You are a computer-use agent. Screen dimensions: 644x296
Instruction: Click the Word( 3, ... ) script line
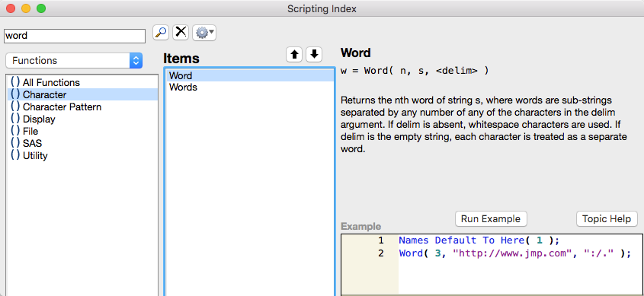[514, 253]
